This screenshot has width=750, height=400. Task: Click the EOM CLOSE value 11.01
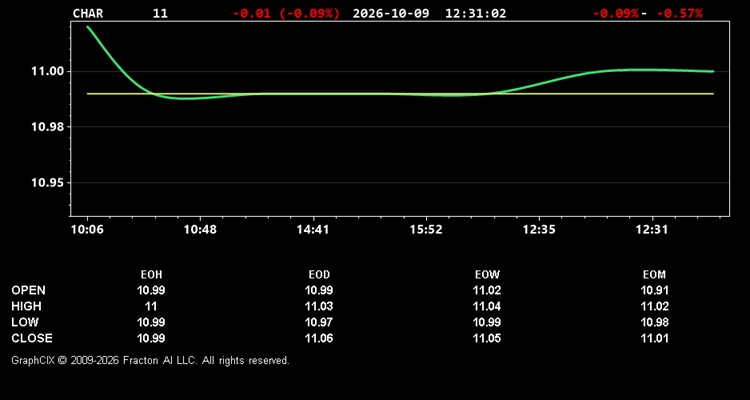[654, 338]
